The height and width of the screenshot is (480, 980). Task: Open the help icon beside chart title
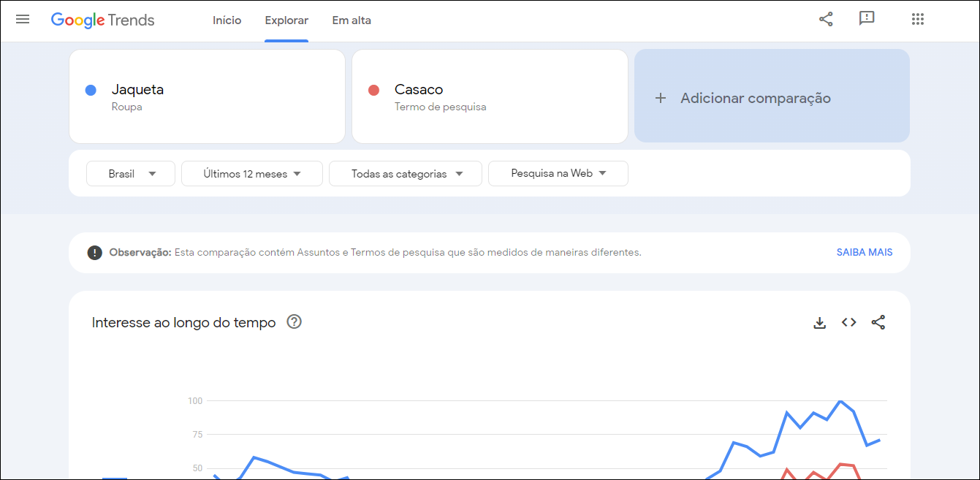(295, 321)
